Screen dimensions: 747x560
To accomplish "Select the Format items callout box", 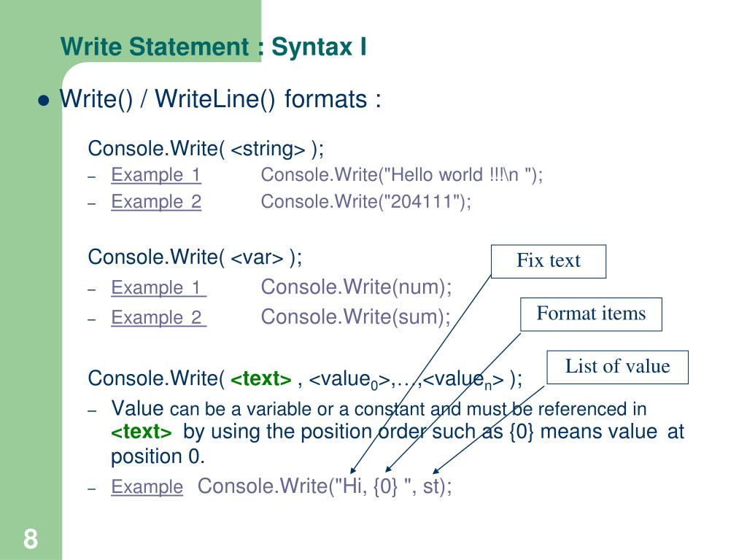I will pos(591,314).
